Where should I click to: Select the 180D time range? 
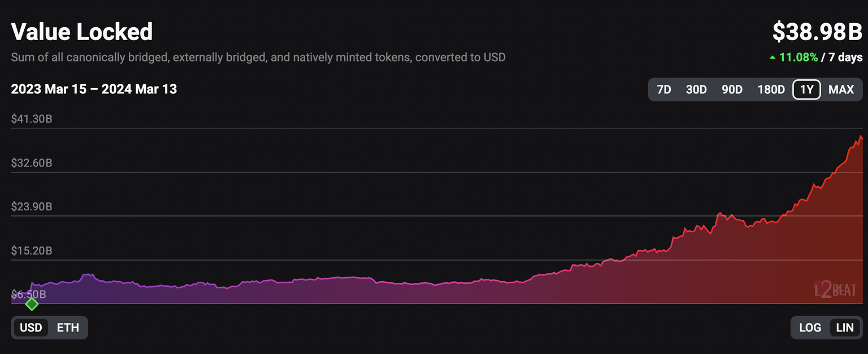[770, 89]
